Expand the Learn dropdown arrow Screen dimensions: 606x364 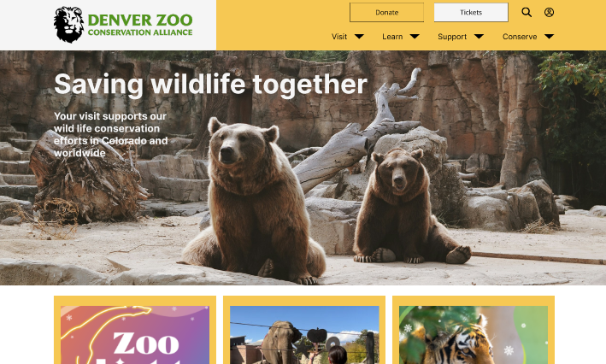coord(415,37)
